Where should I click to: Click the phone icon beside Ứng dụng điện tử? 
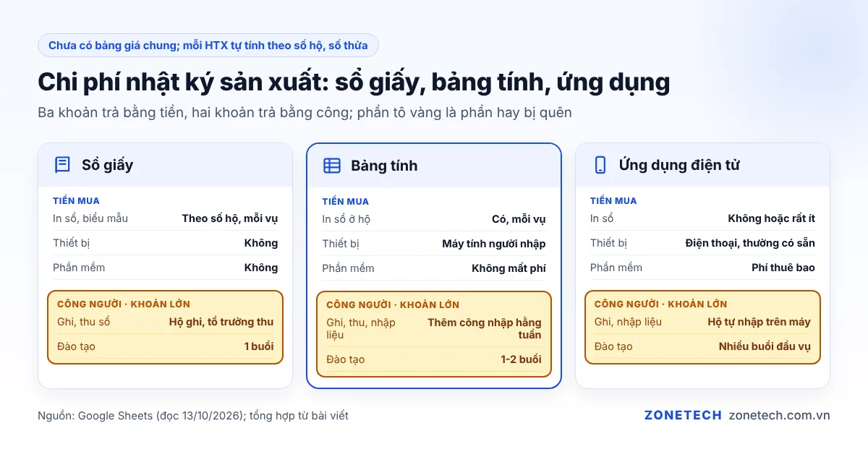click(600, 165)
